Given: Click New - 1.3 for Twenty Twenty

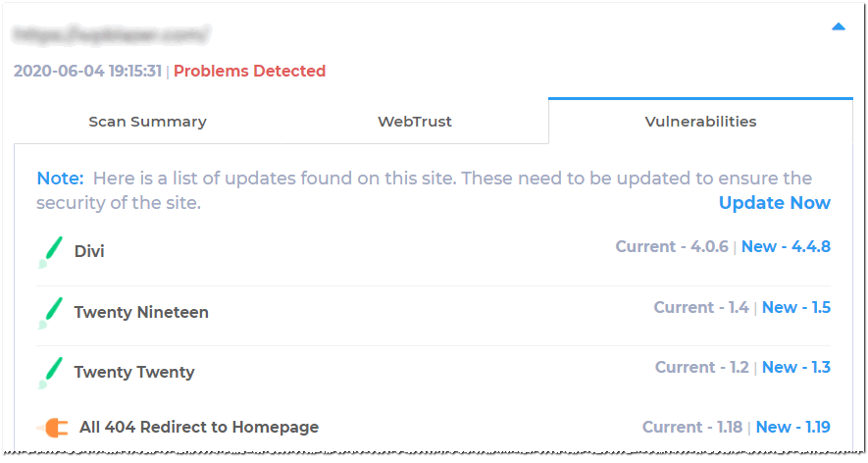Looking at the screenshot, I should [796, 367].
